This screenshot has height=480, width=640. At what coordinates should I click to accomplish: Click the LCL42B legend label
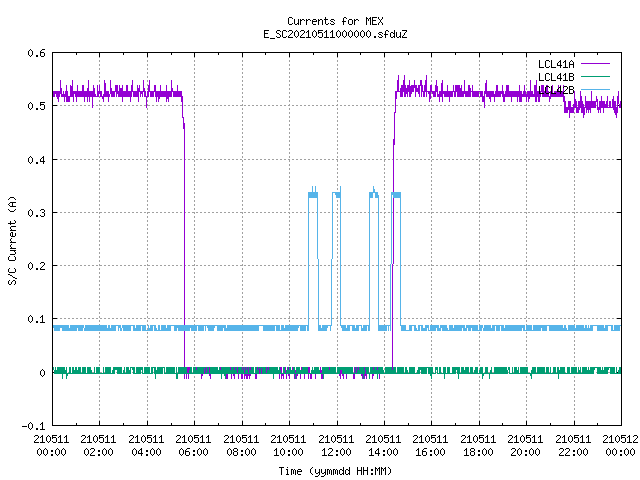click(556, 90)
